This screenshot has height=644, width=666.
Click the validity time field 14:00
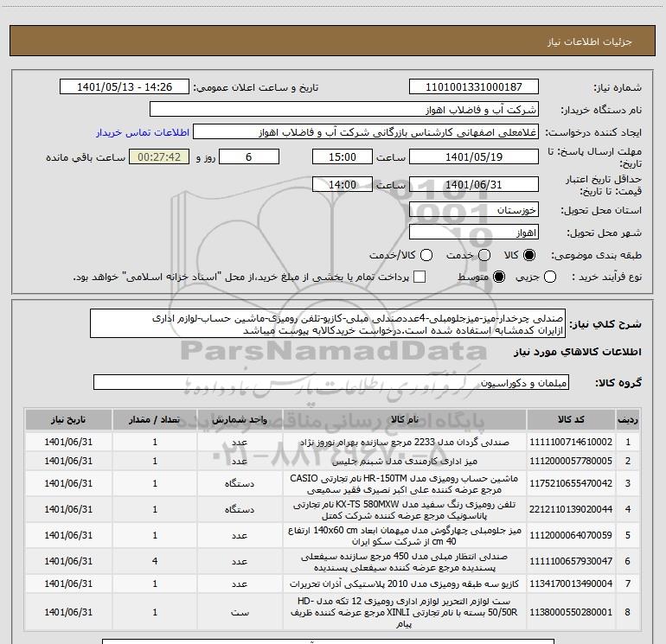click(x=343, y=184)
